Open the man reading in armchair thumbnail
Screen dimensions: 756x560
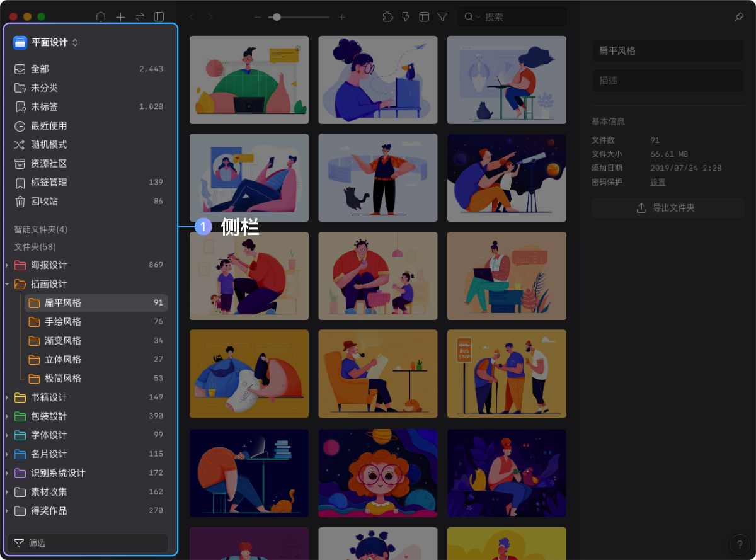[378, 374]
